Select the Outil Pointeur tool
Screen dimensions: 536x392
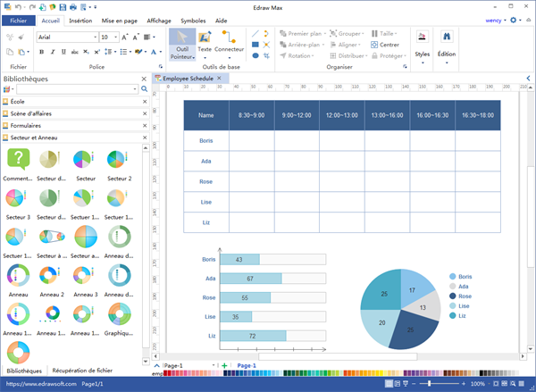point(183,44)
